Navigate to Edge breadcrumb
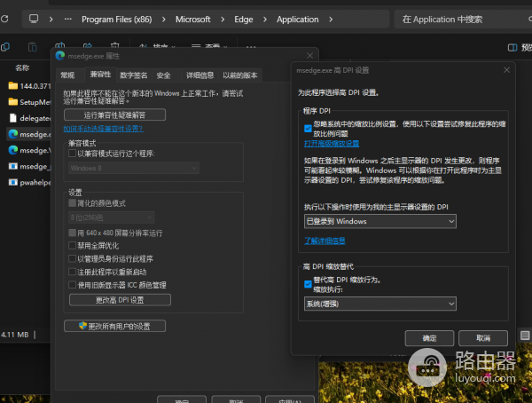The image size is (532, 403). coord(244,20)
